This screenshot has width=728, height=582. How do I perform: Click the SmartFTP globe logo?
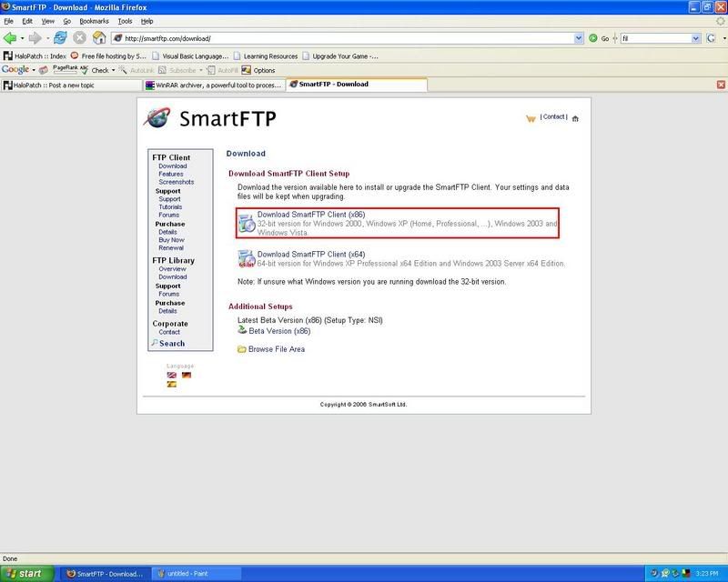tap(157, 117)
